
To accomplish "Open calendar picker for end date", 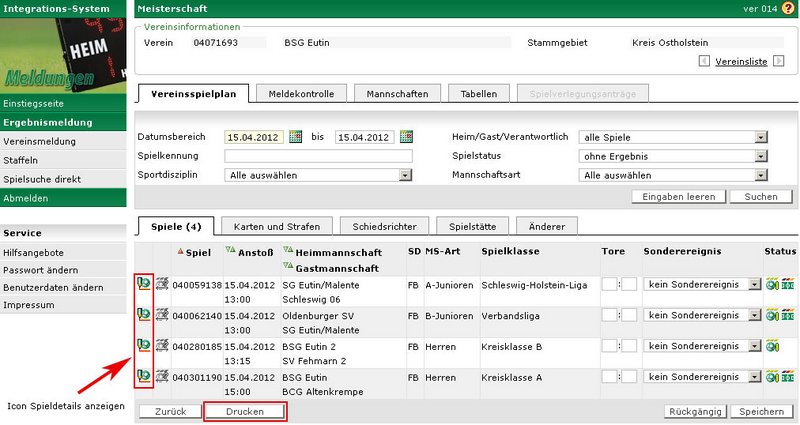I will [405, 137].
